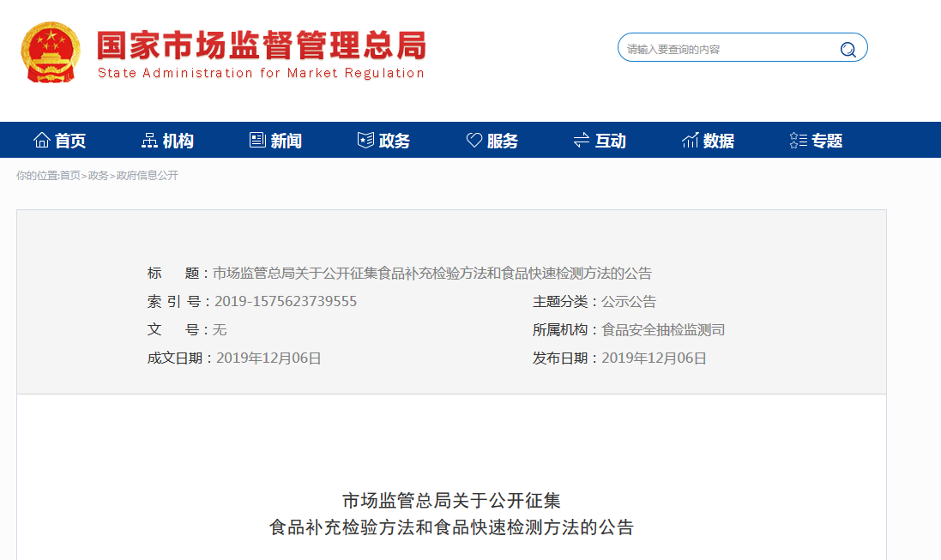Click the national emblem logo
The width and height of the screenshot is (941, 560).
point(51,52)
